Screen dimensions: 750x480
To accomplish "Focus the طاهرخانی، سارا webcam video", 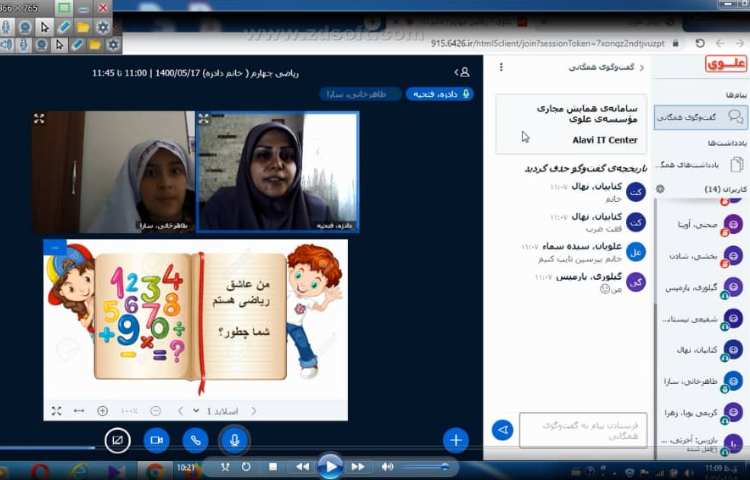I will point(114,172).
